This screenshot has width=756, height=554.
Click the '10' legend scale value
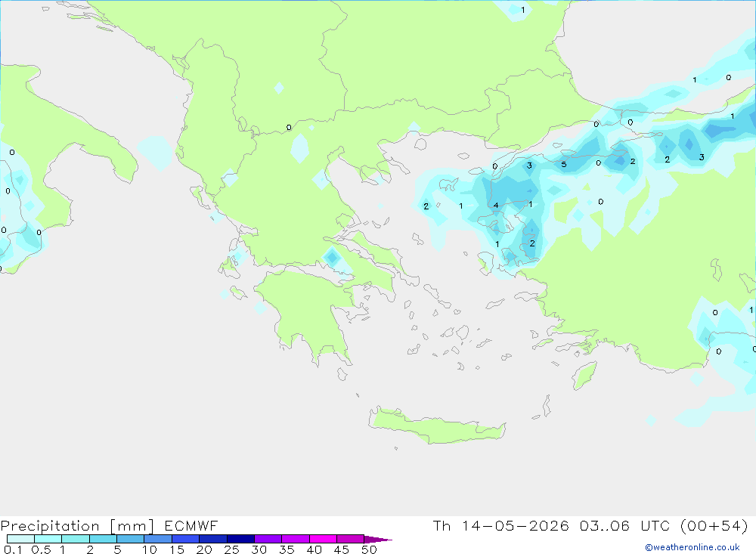pyautogui.click(x=150, y=549)
